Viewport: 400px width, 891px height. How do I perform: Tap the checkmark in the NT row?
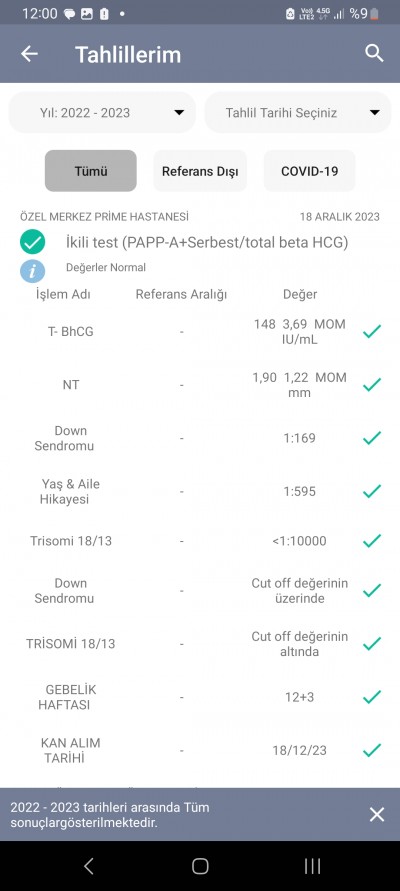[372, 385]
